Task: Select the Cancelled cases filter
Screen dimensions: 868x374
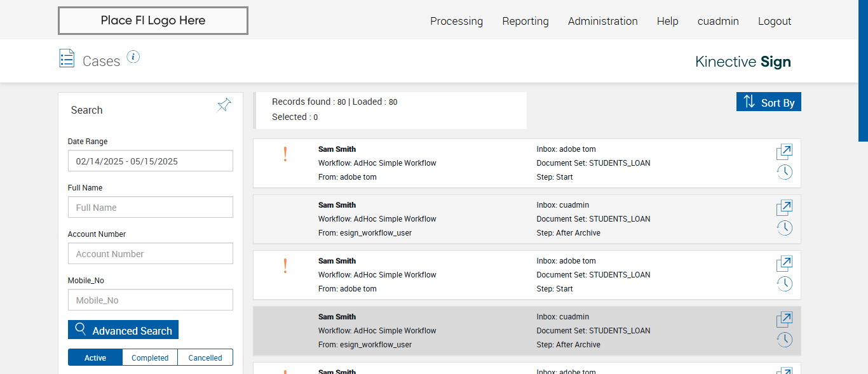Action: coord(205,357)
